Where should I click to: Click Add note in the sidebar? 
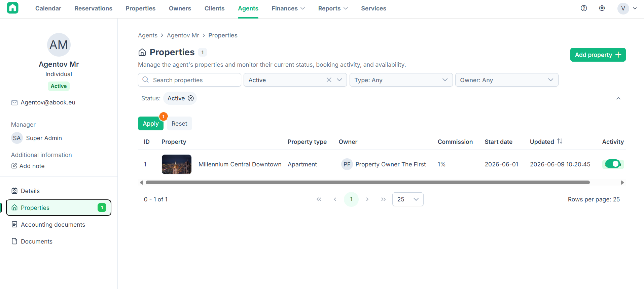[x=28, y=166]
